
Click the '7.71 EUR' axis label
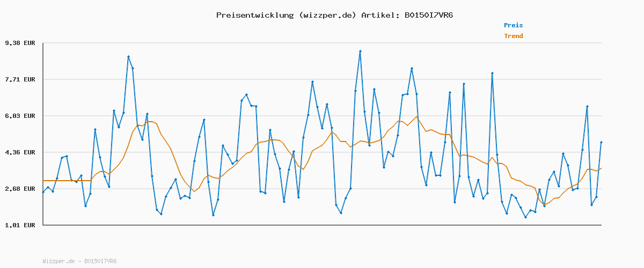click(x=20, y=79)
